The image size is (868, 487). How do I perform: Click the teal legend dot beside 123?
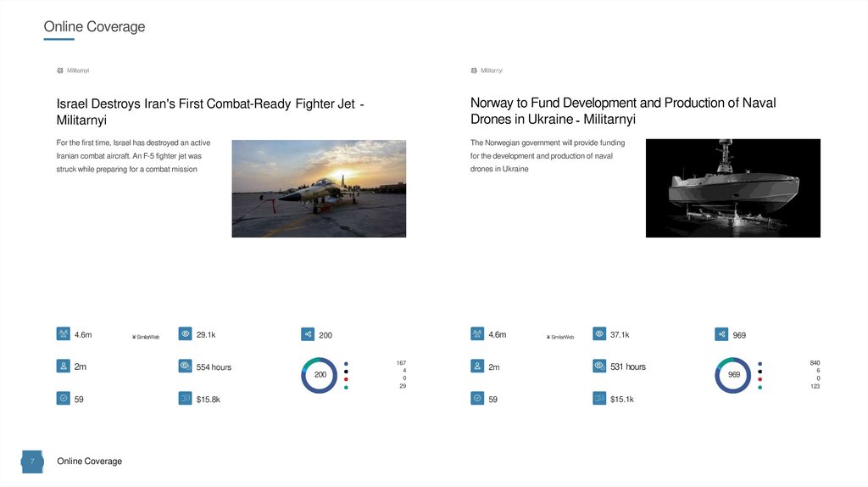pos(760,387)
